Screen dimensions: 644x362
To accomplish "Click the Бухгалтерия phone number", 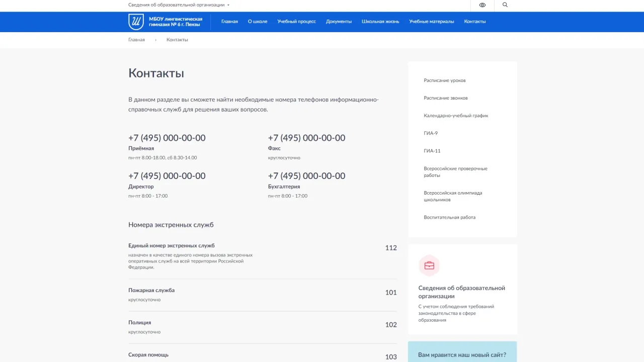I will coord(306,176).
